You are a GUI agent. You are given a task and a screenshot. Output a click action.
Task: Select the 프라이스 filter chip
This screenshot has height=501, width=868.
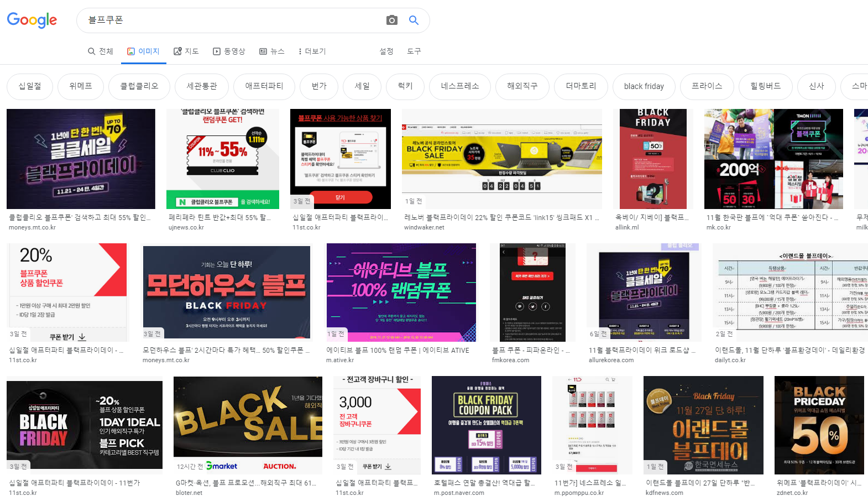707,86
